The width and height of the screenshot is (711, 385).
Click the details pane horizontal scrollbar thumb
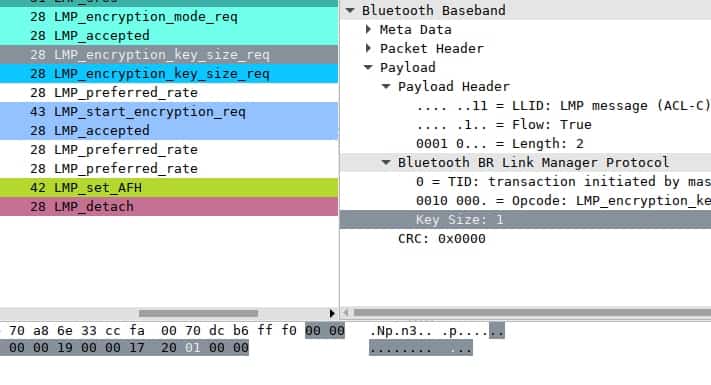532,312
